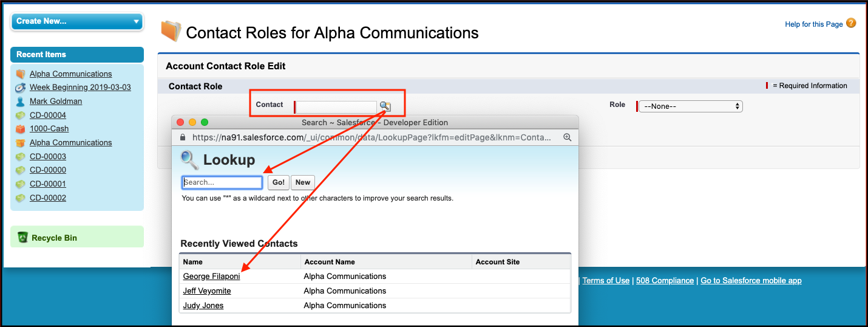Select George Filaponi contact
The height and width of the screenshot is (327, 868).
(212, 276)
